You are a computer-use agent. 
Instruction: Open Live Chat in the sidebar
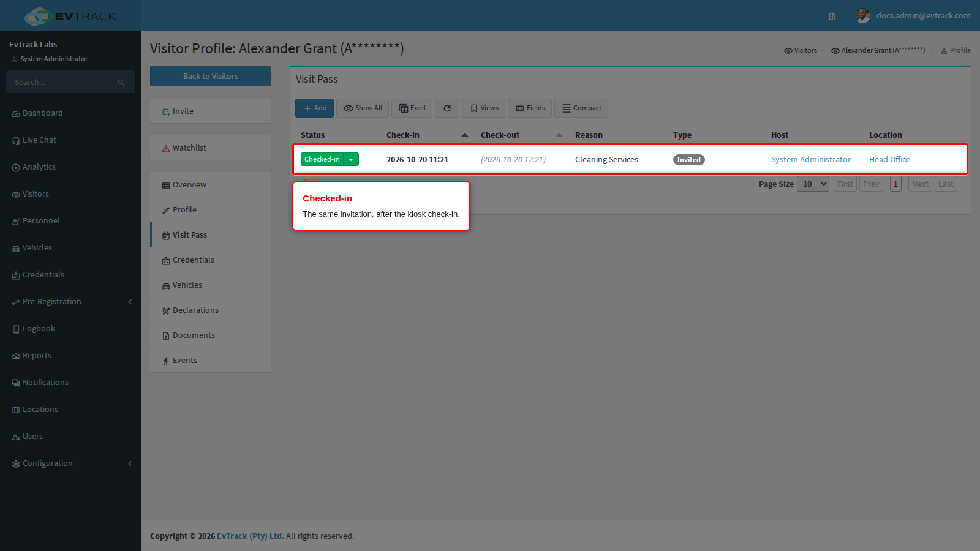(70, 140)
